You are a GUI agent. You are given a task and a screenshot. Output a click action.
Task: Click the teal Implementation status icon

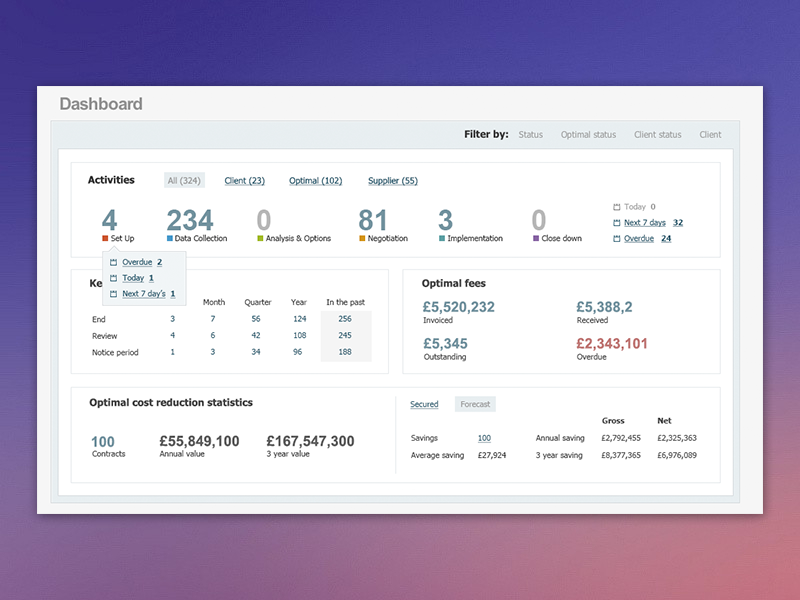(443, 237)
